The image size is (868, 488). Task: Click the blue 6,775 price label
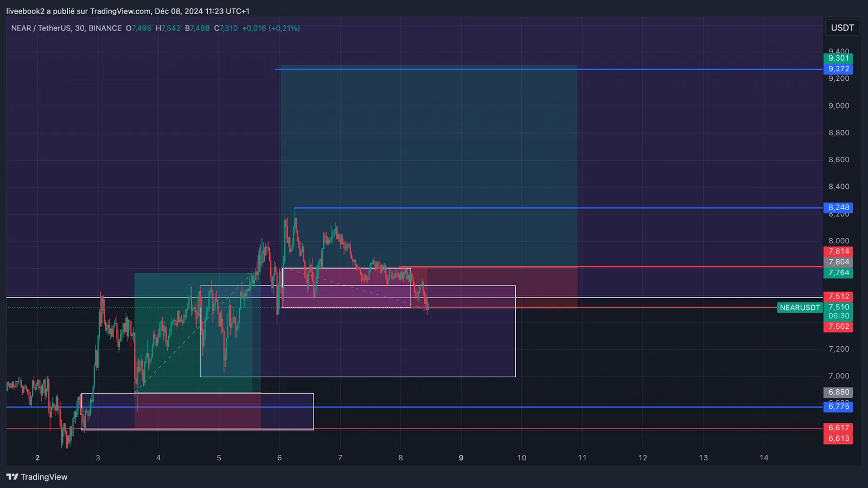(x=838, y=407)
